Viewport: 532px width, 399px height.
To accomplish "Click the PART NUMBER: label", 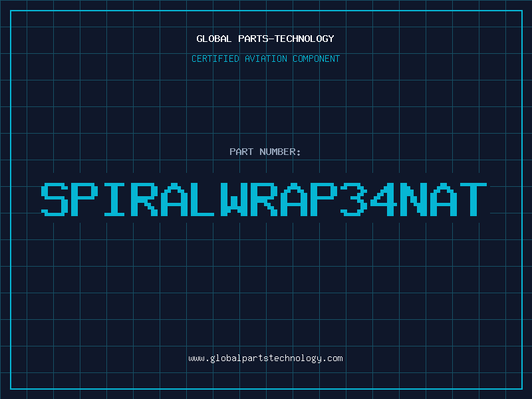I will pos(265,152).
